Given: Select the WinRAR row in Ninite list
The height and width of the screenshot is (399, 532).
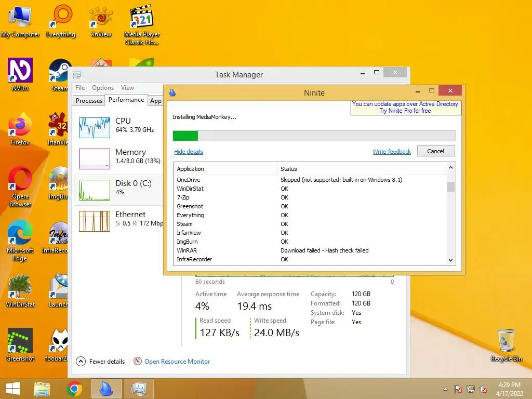Looking at the screenshot, I should tap(311, 250).
